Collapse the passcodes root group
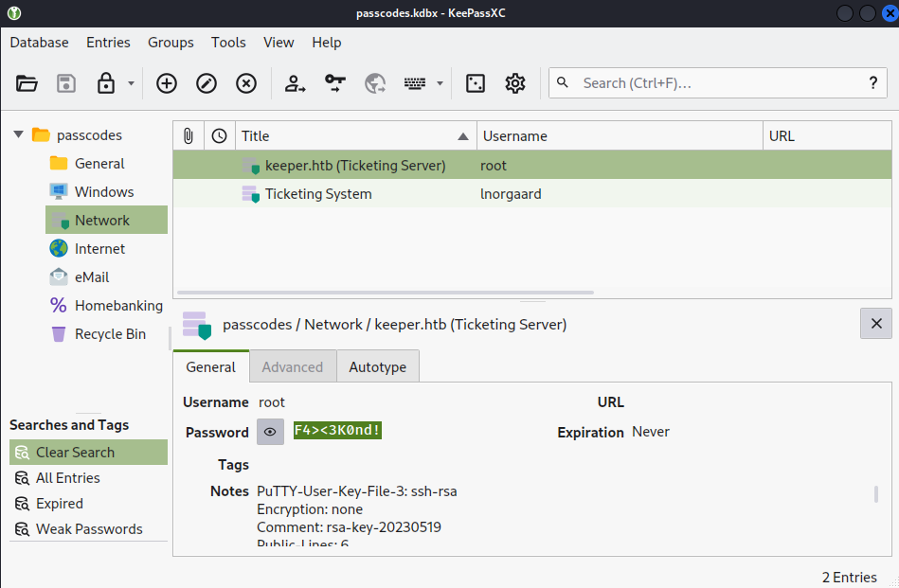 18,134
